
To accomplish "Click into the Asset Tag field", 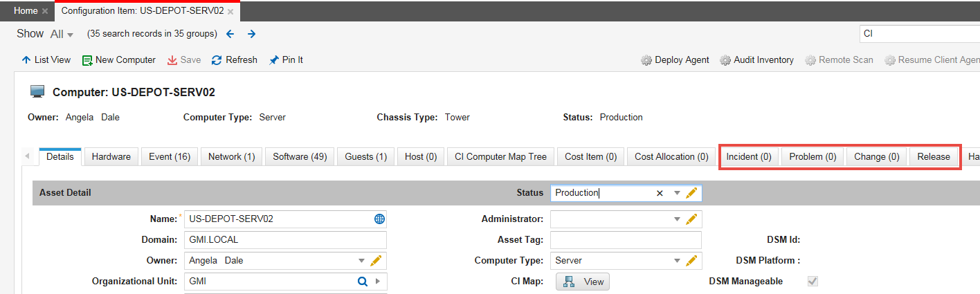I will [x=626, y=240].
